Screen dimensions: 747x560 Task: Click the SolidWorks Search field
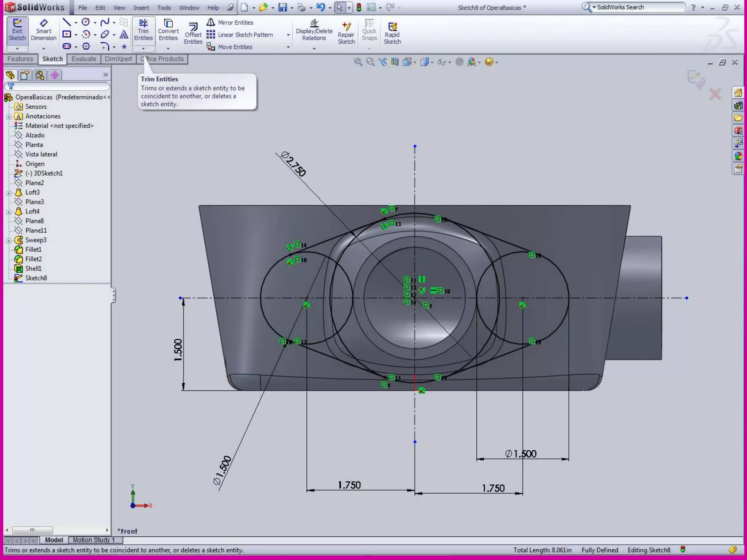(638, 7)
